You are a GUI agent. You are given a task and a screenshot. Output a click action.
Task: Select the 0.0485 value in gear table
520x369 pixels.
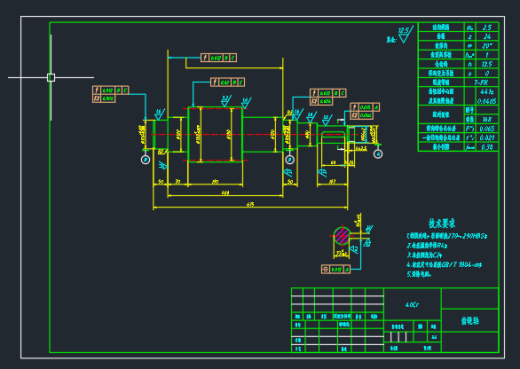[x=487, y=101]
